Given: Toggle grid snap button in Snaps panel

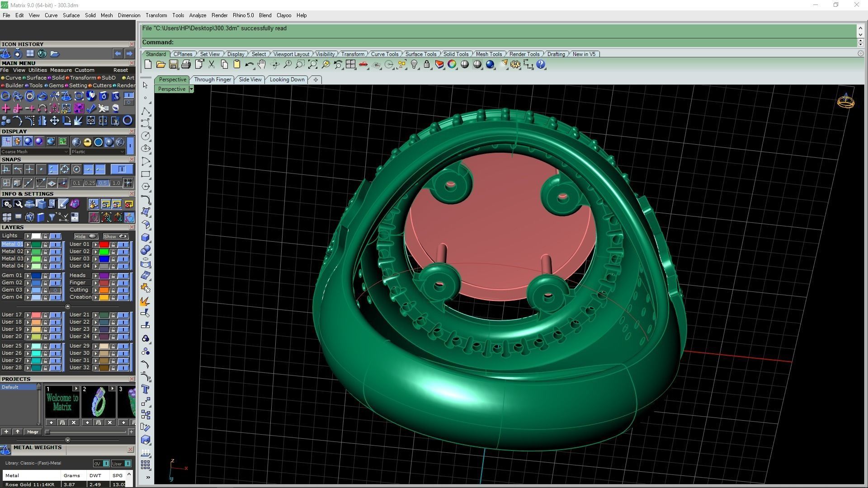Looking at the screenshot, I should 128,183.
